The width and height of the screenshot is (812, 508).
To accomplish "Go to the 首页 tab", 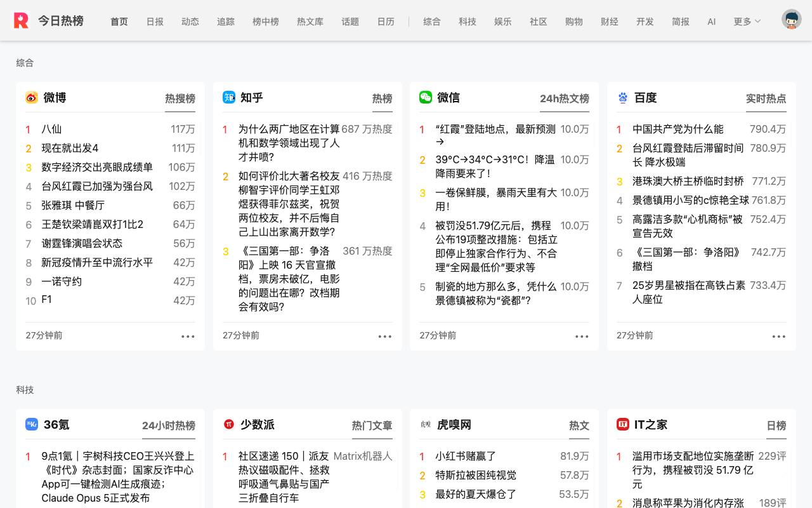I will pyautogui.click(x=119, y=21).
